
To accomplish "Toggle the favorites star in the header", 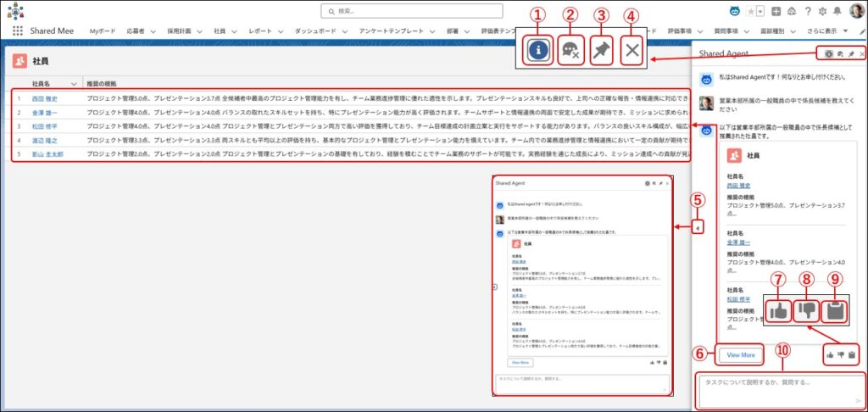I will point(751,10).
